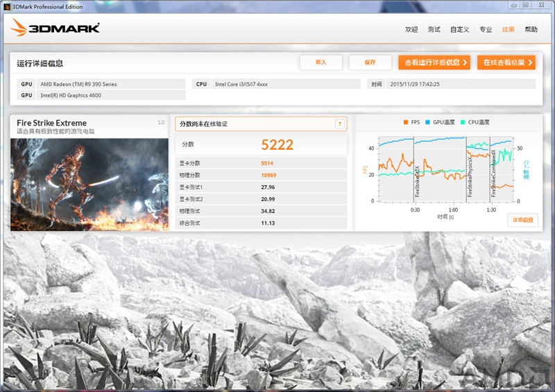Screen dimensions: 555x392
Task: Click the 综合测试 value 11.13
Action: click(x=268, y=223)
